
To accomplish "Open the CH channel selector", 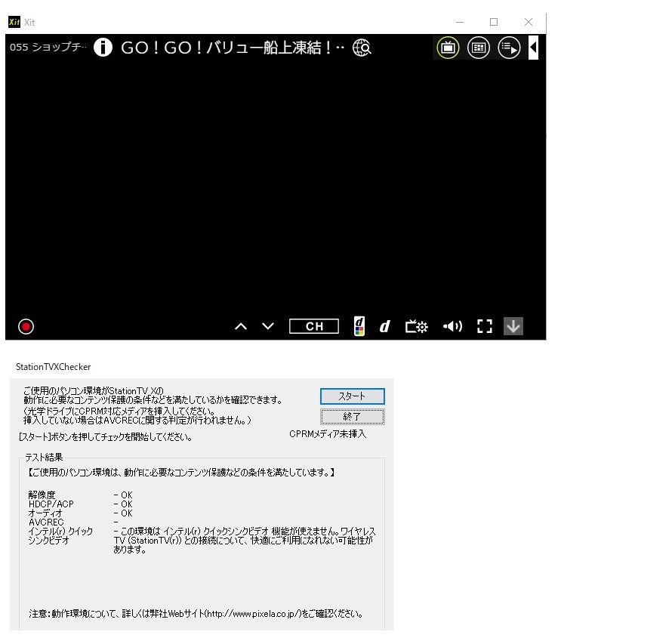I will coord(314,326).
